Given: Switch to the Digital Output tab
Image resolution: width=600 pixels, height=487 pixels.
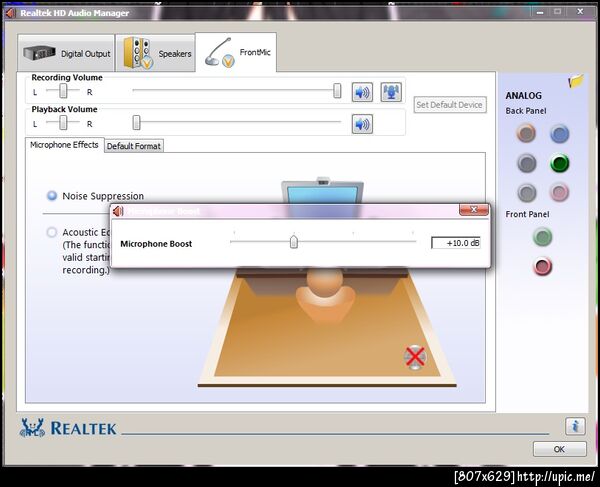Looking at the screenshot, I should point(66,53).
